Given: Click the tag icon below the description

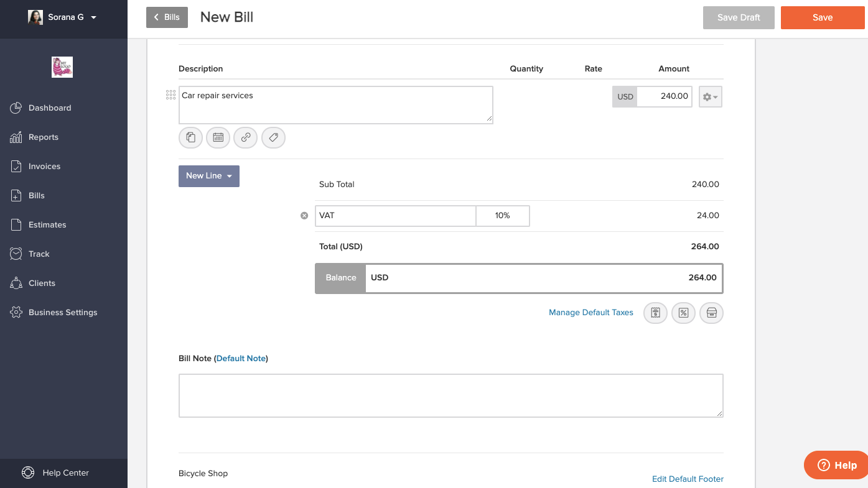Looking at the screenshot, I should pyautogui.click(x=273, y=137).
